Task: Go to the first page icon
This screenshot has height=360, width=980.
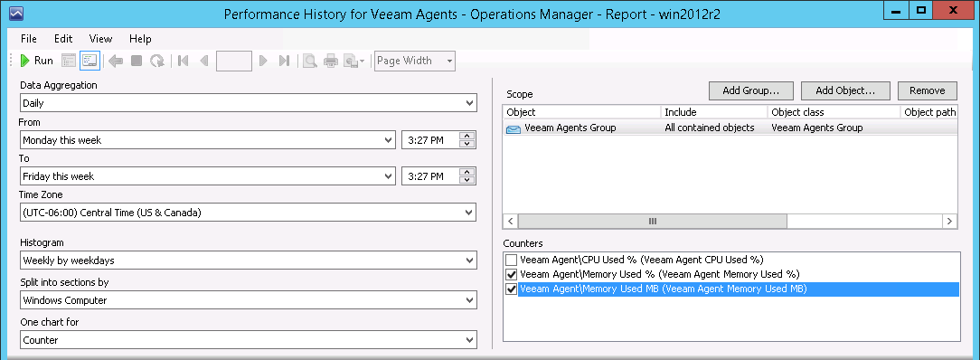Action: pos(184,61)
